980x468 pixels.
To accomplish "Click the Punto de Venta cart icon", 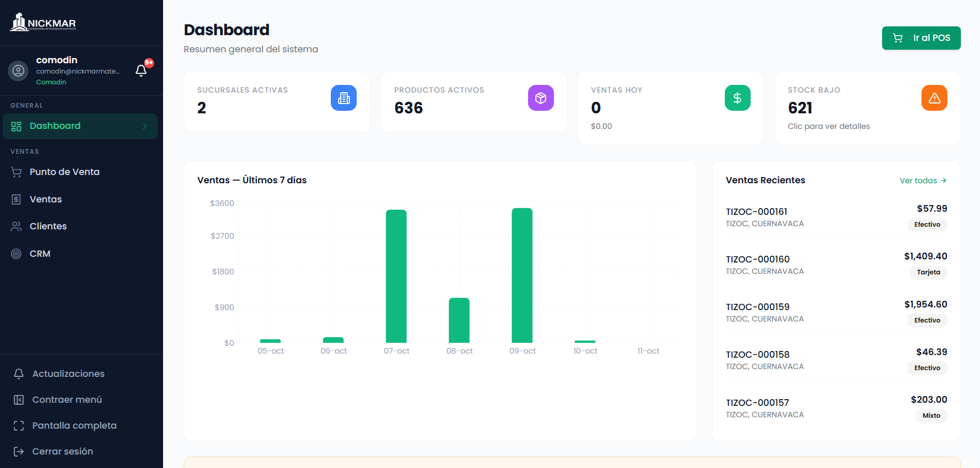I will coord(17,172).
